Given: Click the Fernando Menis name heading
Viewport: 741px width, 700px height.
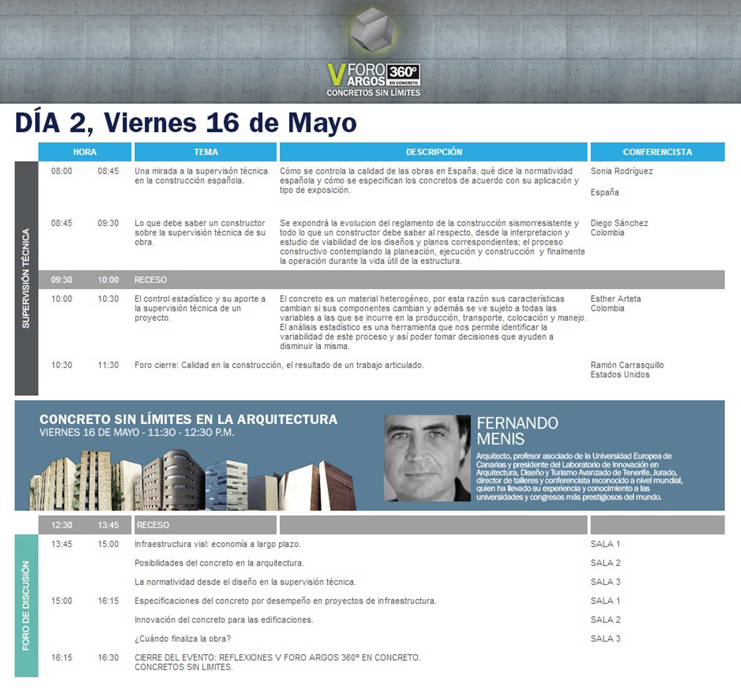Looking at the screenshot, I should pos(517,431).
